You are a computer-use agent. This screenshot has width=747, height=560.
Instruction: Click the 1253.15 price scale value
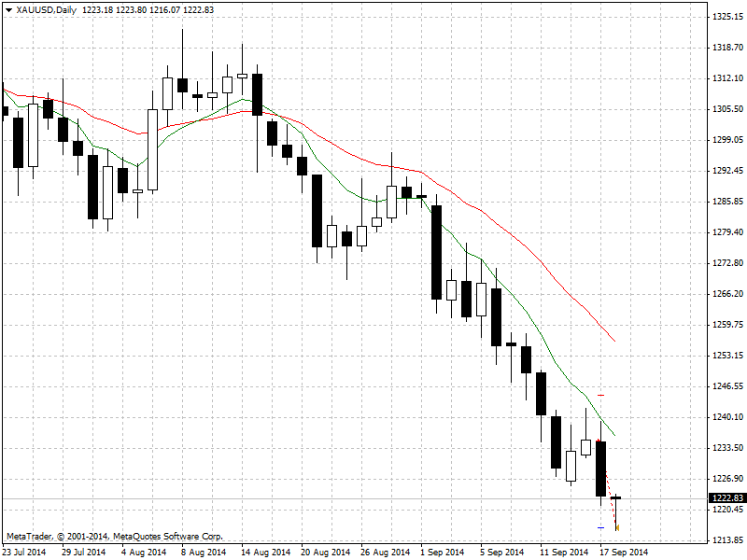click(727, 356)
